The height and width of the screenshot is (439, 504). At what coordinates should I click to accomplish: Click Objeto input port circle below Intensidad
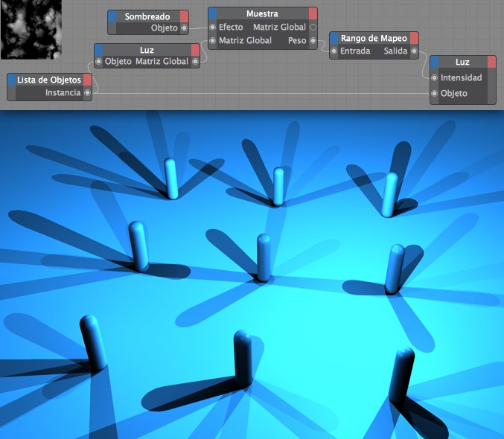[435, 94]
